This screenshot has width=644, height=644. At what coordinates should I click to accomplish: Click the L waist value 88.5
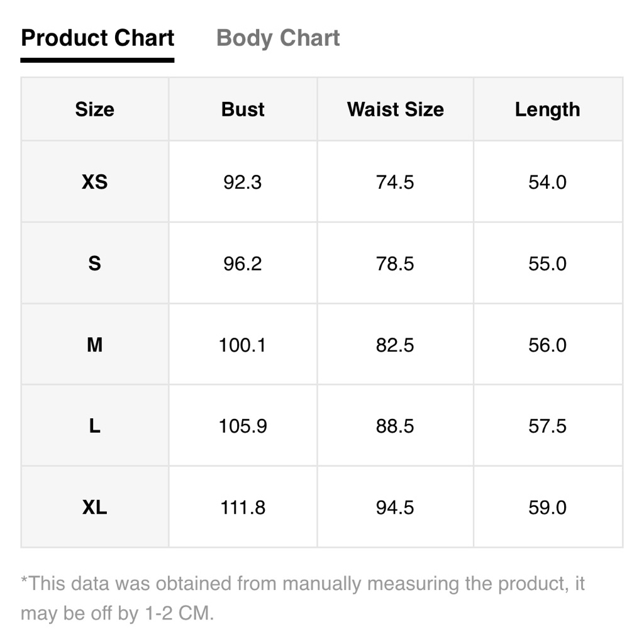[x=395, y=426]
